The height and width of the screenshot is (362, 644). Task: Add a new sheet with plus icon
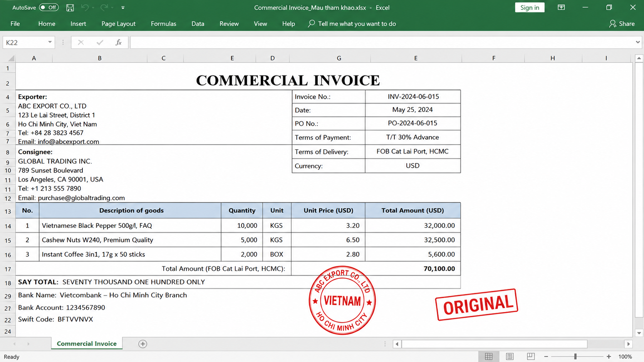pyautogui.click(x=143, y=344)
